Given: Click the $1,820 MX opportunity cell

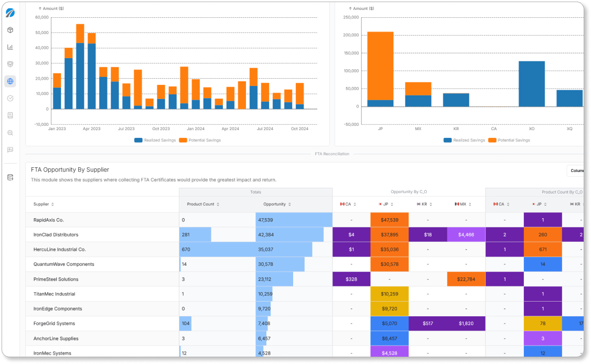Looking at the screenshot, I should (x=466, y=323).
